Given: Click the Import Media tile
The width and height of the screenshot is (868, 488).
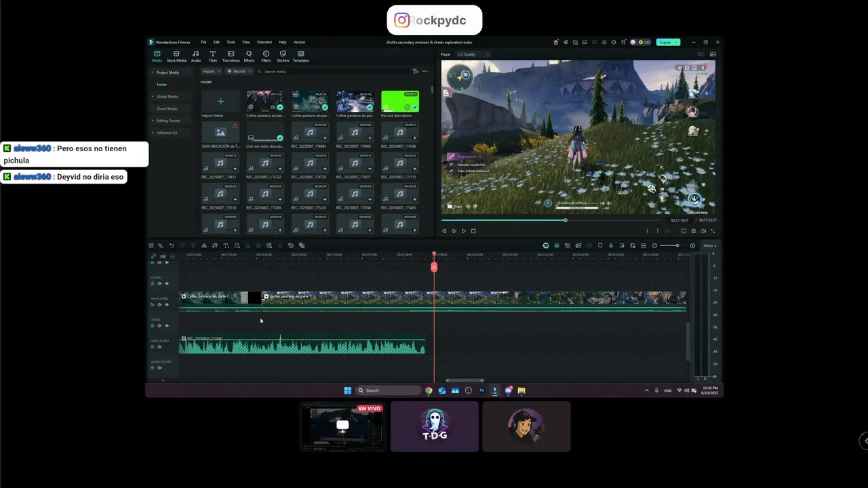Looking at the screenshot, I should (220, 102).
